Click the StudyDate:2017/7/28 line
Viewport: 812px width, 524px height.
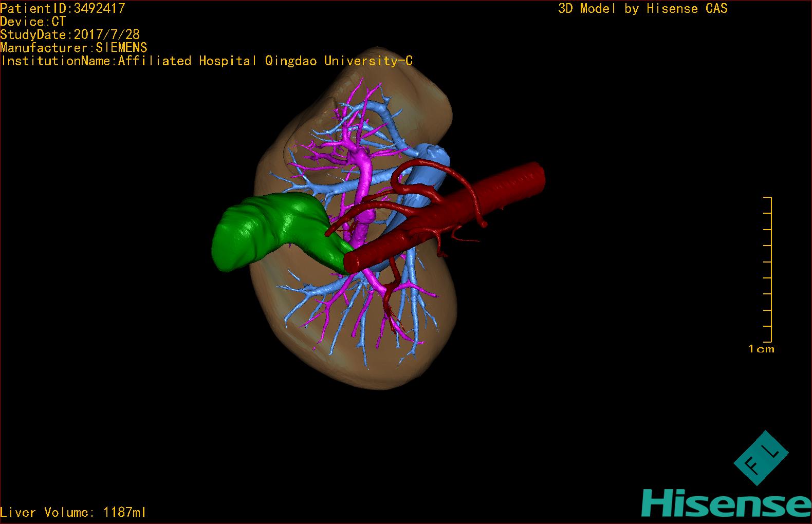pyautogui.click(x=70, y=34)
